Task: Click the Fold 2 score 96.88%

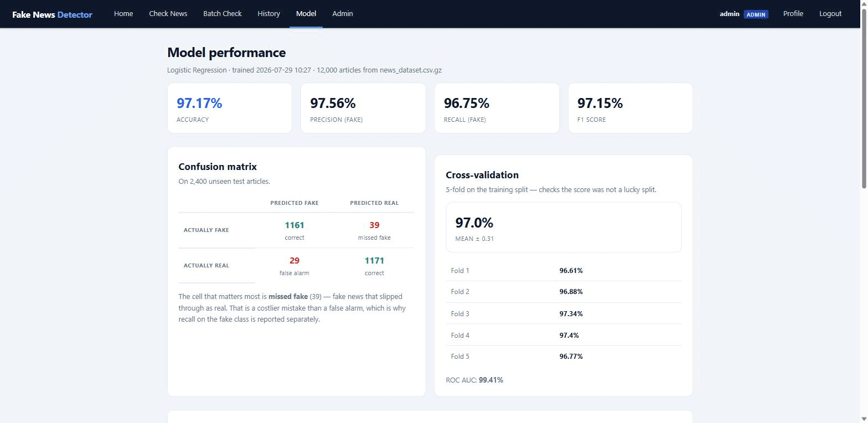Action: (x=571, y=292)
